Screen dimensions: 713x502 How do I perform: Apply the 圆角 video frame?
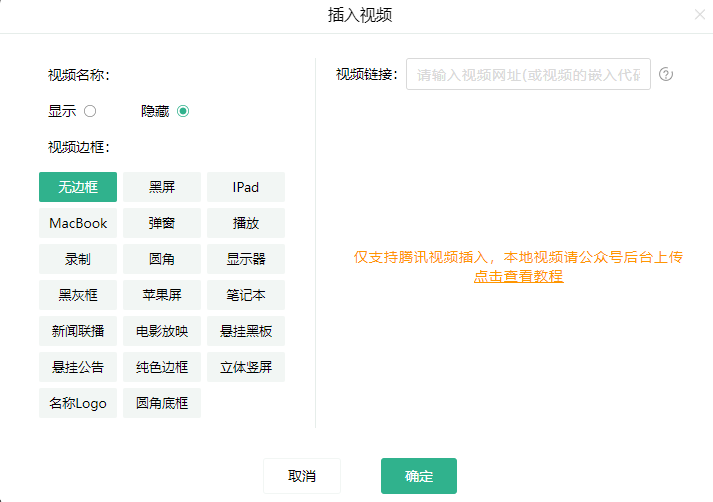click(x=162, y=259)
